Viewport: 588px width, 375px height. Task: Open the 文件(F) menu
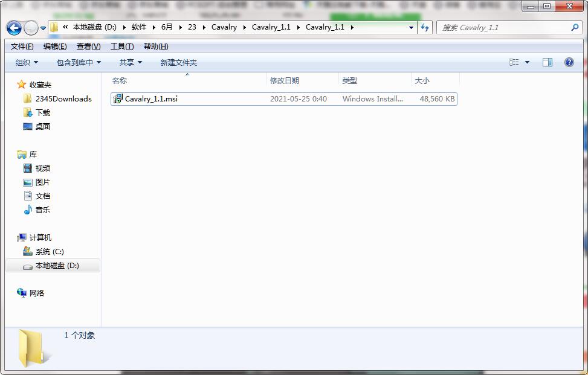(22, 46)
